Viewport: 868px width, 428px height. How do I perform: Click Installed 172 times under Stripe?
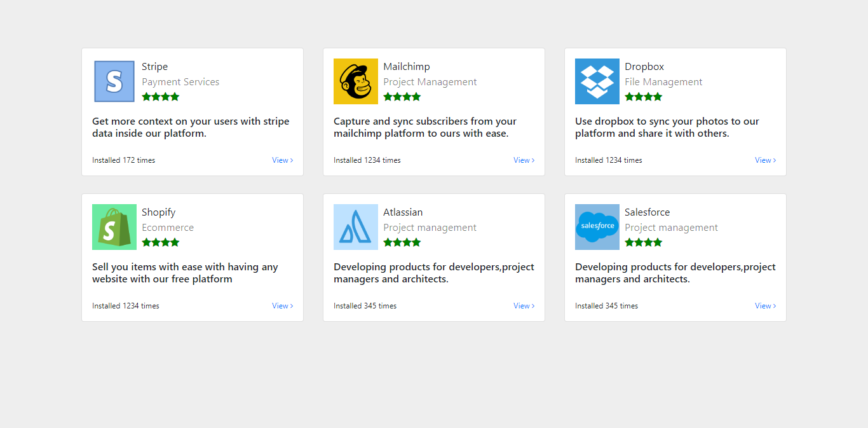point(124,160)
